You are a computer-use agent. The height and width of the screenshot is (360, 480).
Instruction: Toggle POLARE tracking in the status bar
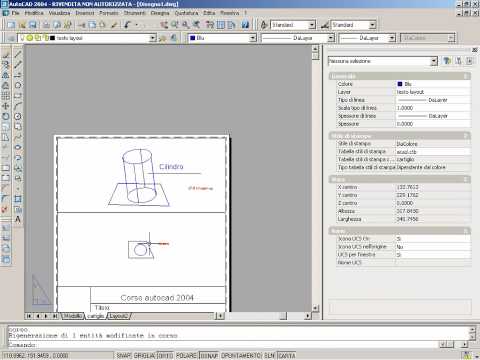click(186, 356)
